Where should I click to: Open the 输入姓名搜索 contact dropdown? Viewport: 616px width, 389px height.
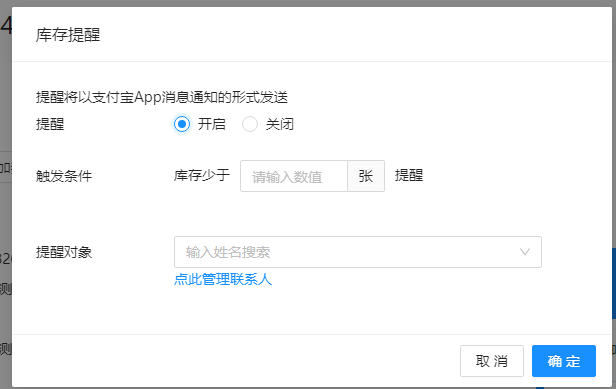tap(358, 252)
